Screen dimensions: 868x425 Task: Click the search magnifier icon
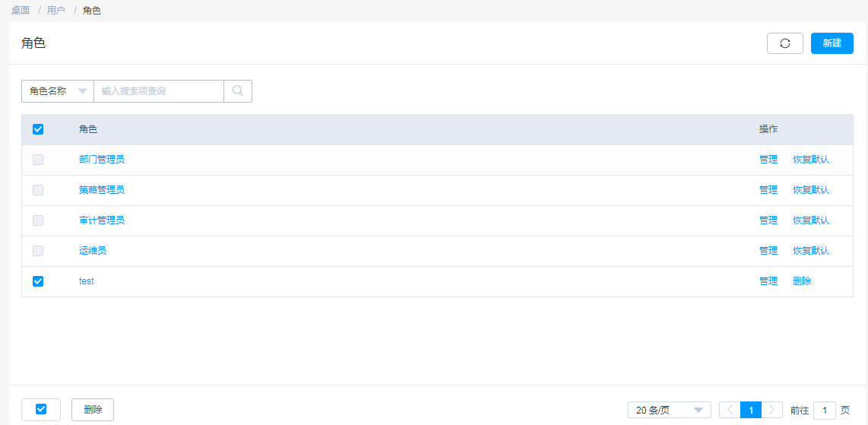pos(238,91)
